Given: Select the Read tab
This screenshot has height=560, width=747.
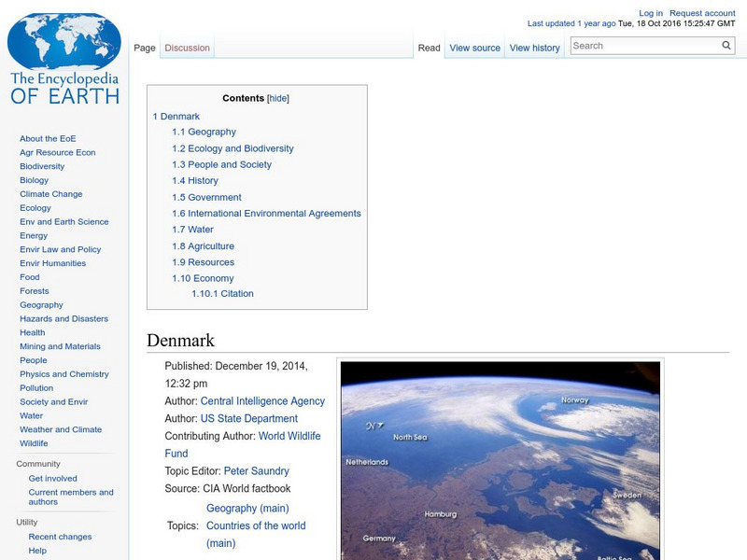Looking at the screenshot, I should point(430,47).
